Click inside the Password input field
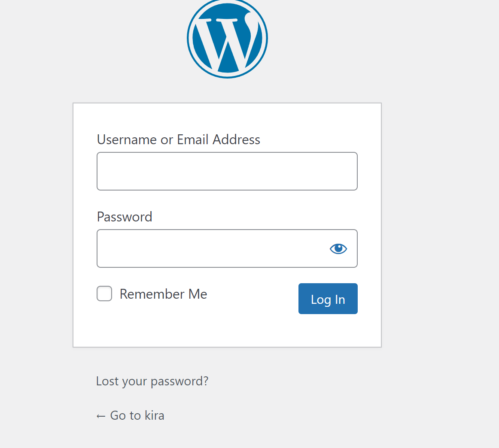This screenshot has width=499, height=448. pos(210,248)
